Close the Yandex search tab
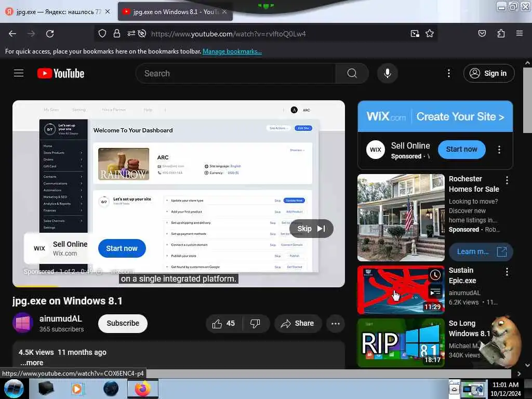Screen dimensions: 532x399 [108, 11]
